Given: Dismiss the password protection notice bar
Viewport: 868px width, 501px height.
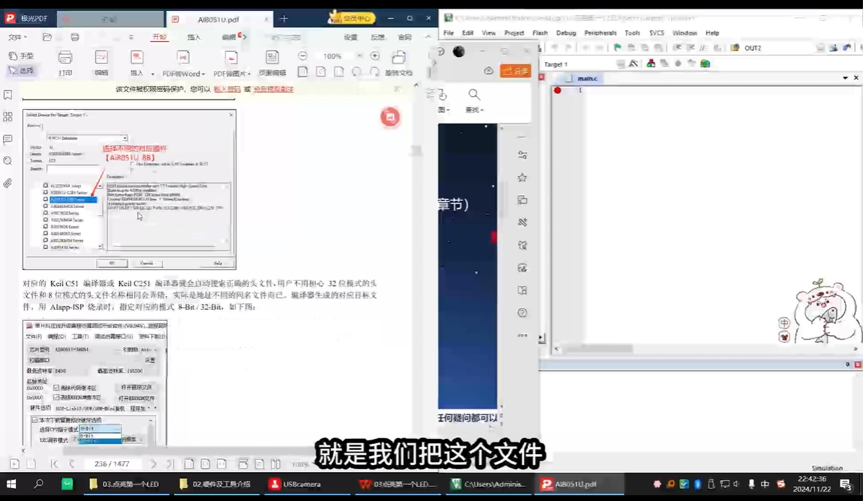Looking at the screenshot, I should point(397,89).
